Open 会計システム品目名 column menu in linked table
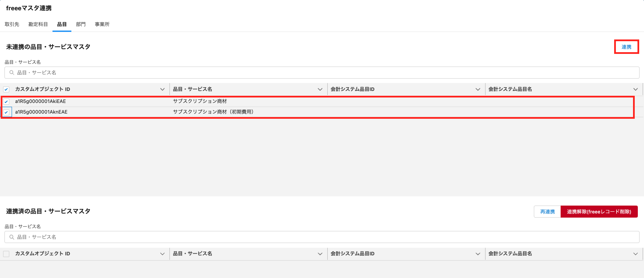The height and width of the screenshot is (278, 644). 635,254
